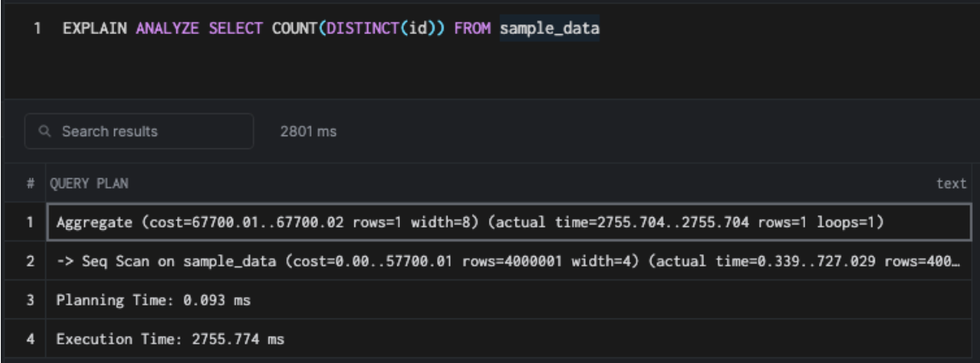
Task: Select the Planning Time: 0.093 ms row
Action: [153, 301]
